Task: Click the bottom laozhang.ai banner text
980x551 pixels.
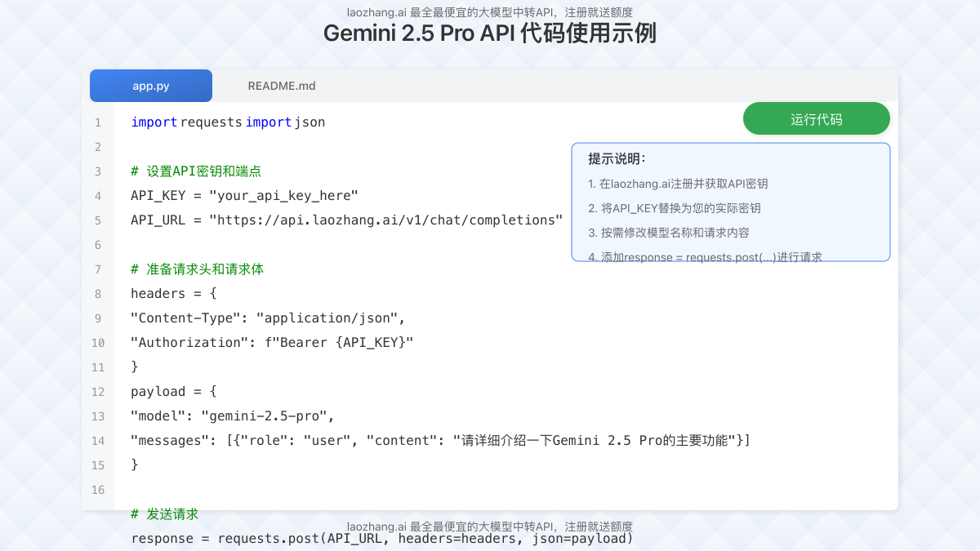Action: point(490,527)
